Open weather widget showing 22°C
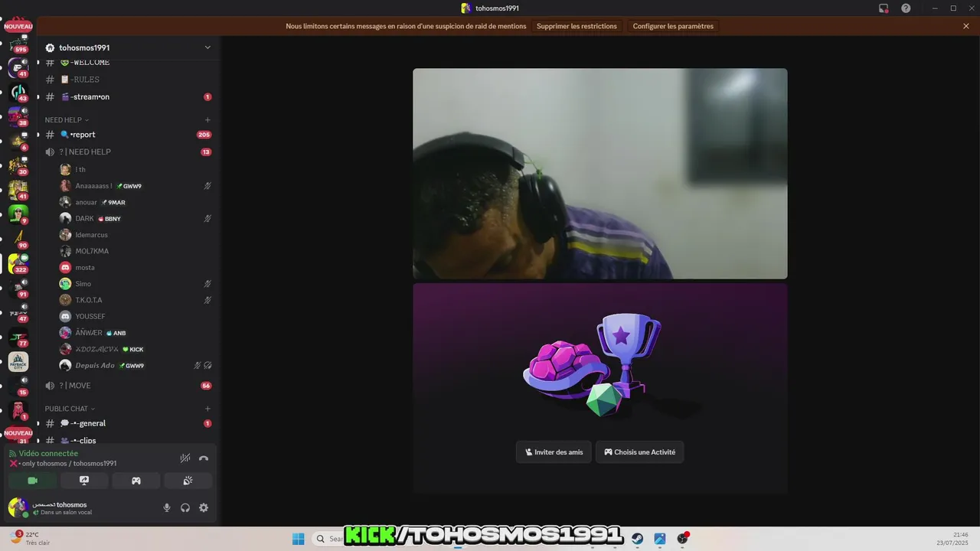 (x=29, y=539)
